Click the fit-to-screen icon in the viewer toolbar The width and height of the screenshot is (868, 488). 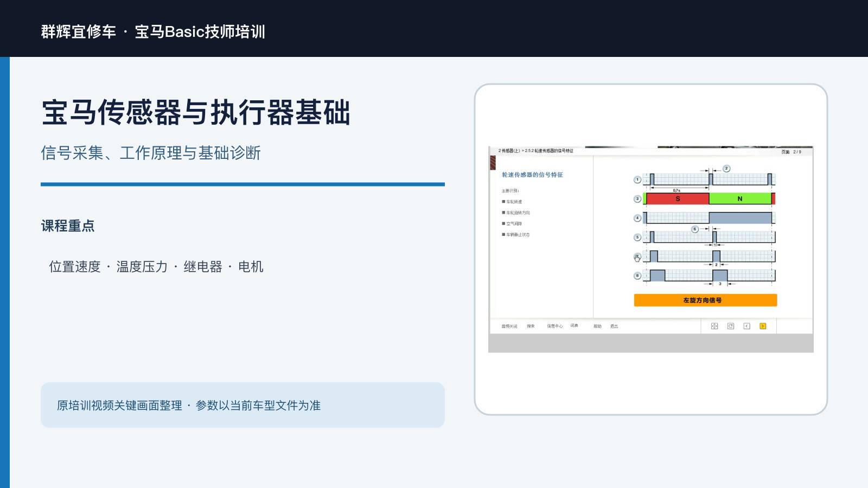click(x=714, y=326)
